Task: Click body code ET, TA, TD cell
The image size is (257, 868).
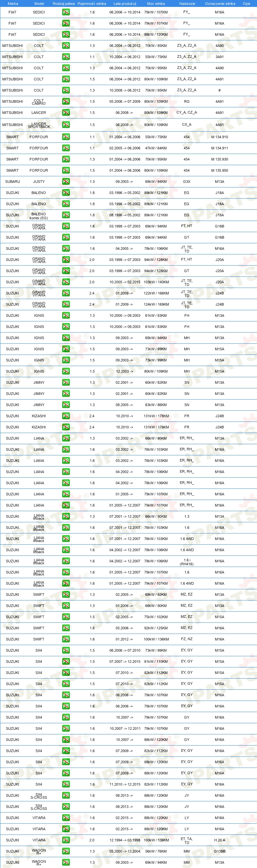Action: click(x=187, y=841)
